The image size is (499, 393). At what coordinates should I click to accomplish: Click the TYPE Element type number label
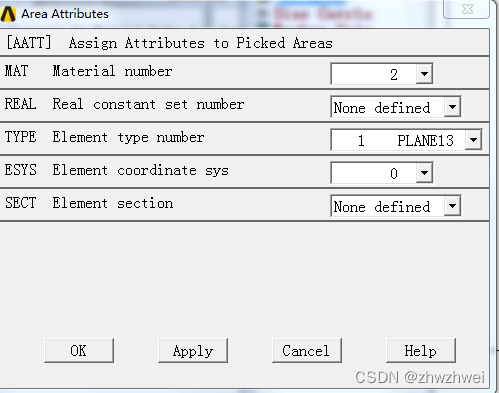pos(104,137)
